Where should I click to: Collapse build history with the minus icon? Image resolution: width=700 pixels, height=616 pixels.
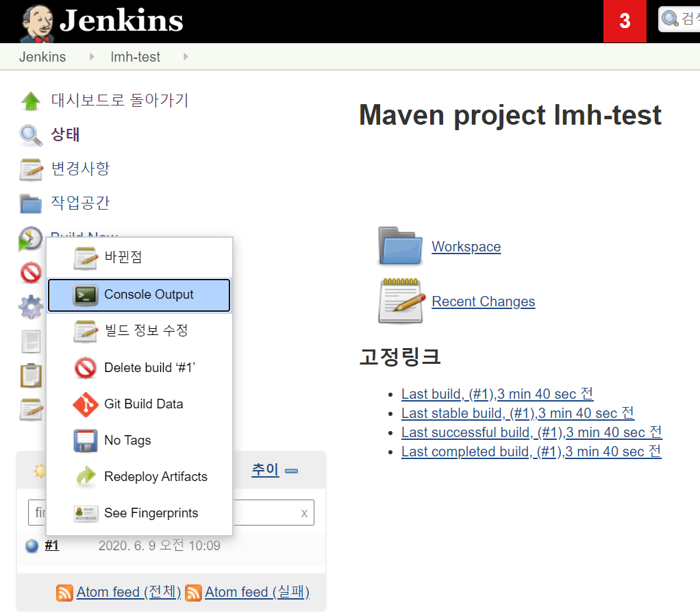tap(292, 470)
